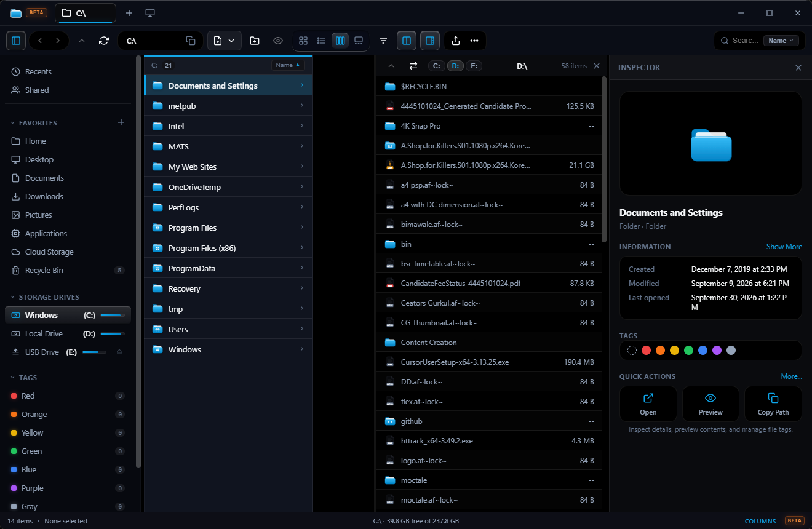Copy the path in the address bar
812x529 pixels.
click(191, 41)
